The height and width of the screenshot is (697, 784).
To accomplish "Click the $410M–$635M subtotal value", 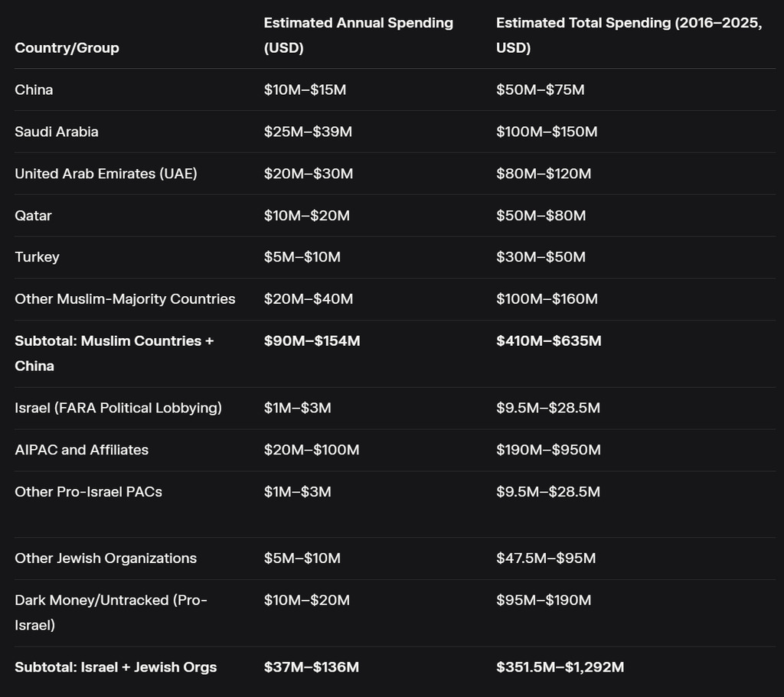I will [548, 340].
